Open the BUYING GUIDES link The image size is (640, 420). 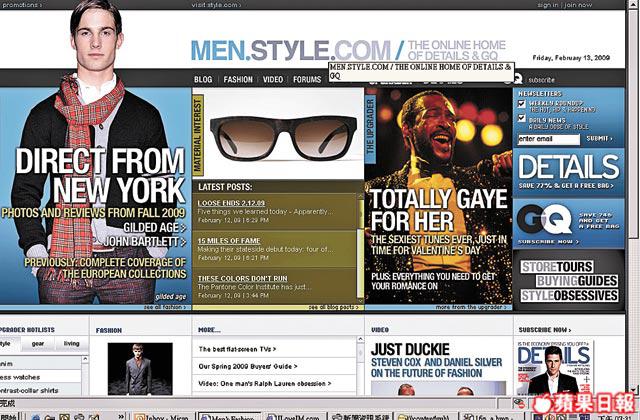577,281
